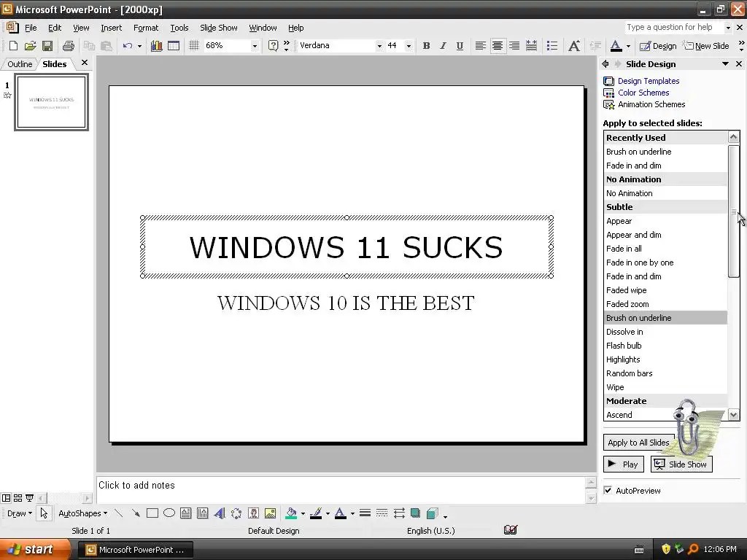This screenshot has height=560, width=747.
Task: Insert WordArt
Action: (x=220, y=513)
